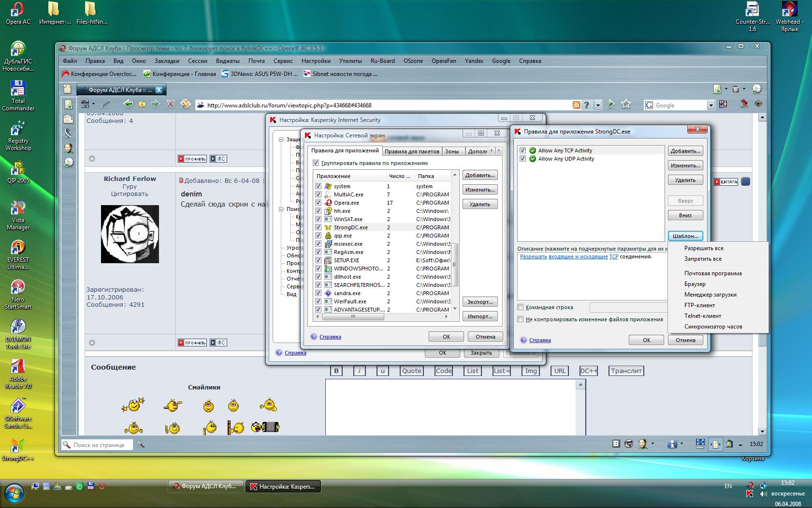Click 'Удалить' in application rules list
Viewport: 812px width, 508px height.
(x=480, y=204)
